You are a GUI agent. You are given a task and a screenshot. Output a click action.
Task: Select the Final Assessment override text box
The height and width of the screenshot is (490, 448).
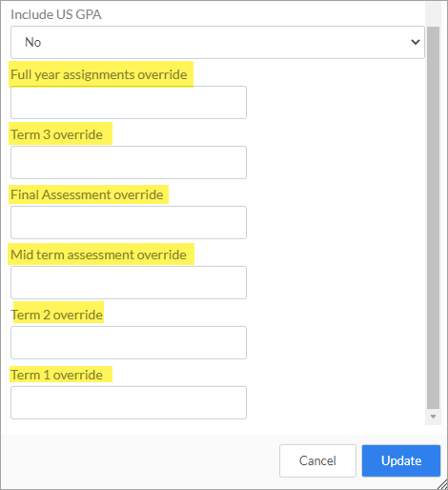[129, 222]
